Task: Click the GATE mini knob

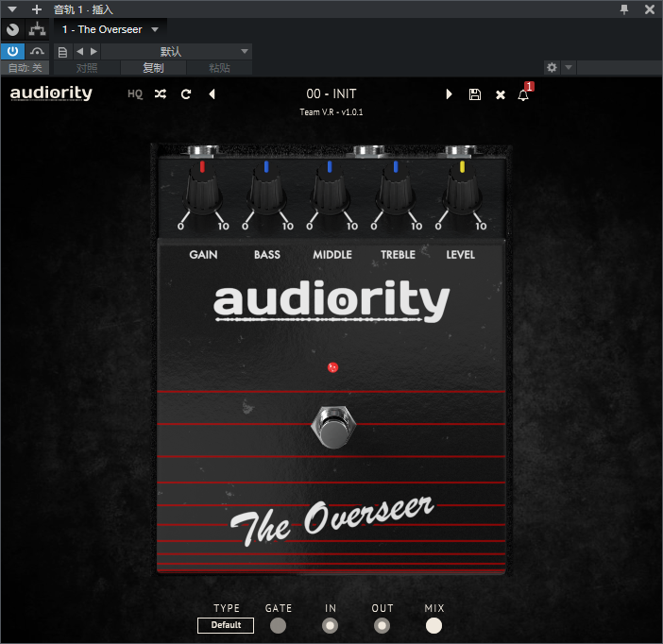Action: click(278, 625)
